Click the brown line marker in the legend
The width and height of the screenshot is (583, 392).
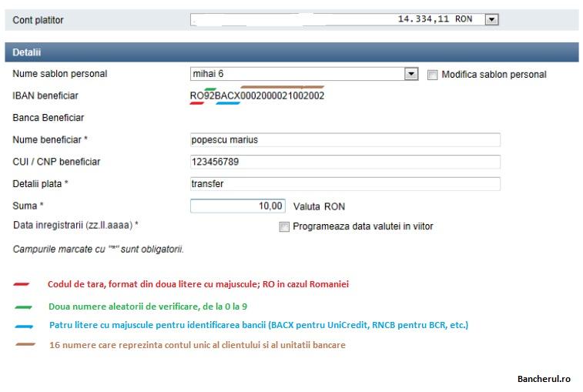pyautogui.click(x=25, y=345)
